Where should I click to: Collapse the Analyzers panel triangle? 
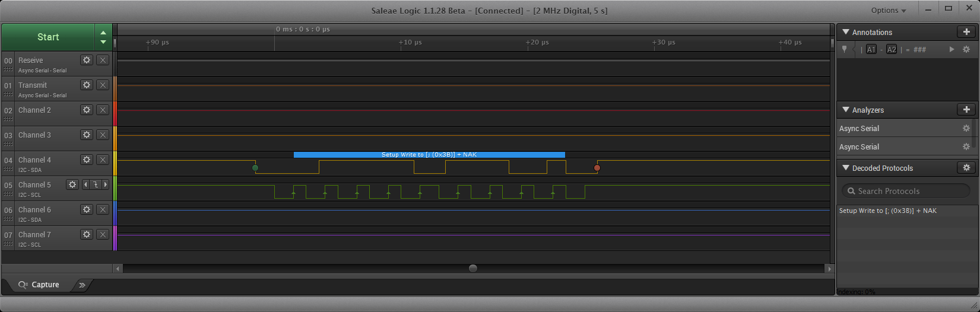click(x=846, y=110)
